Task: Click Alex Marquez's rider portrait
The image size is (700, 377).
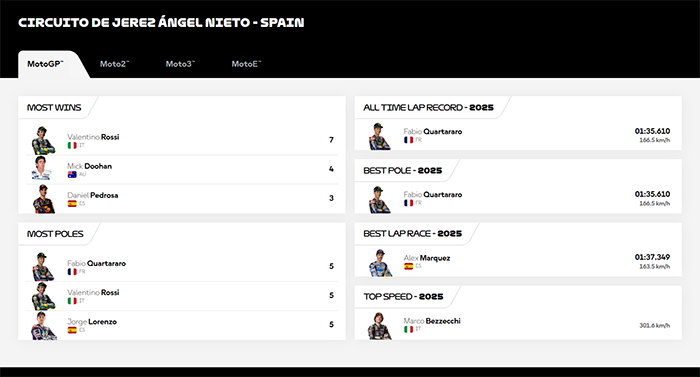Action: pos(380,263)
